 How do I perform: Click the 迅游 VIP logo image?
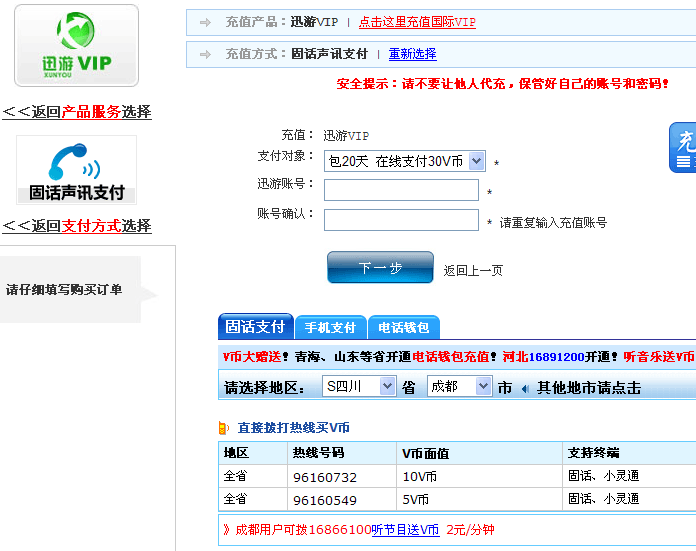[76, 46]
